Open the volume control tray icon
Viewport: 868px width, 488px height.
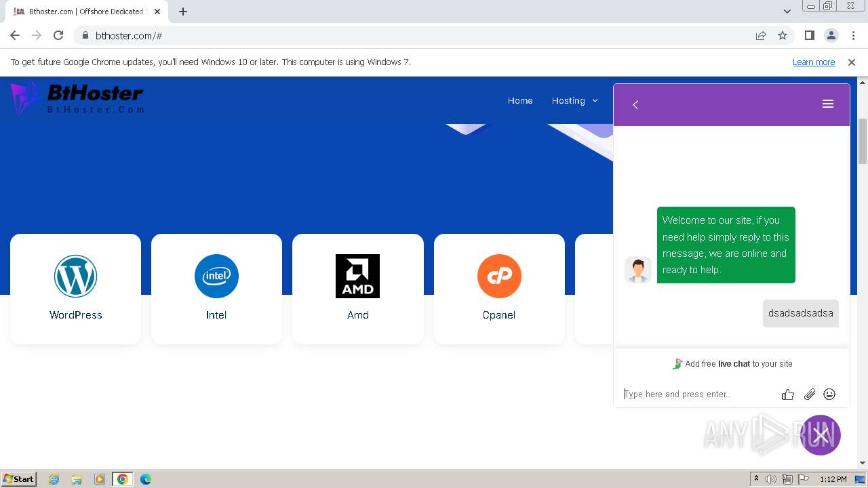(x=771, y=479)
